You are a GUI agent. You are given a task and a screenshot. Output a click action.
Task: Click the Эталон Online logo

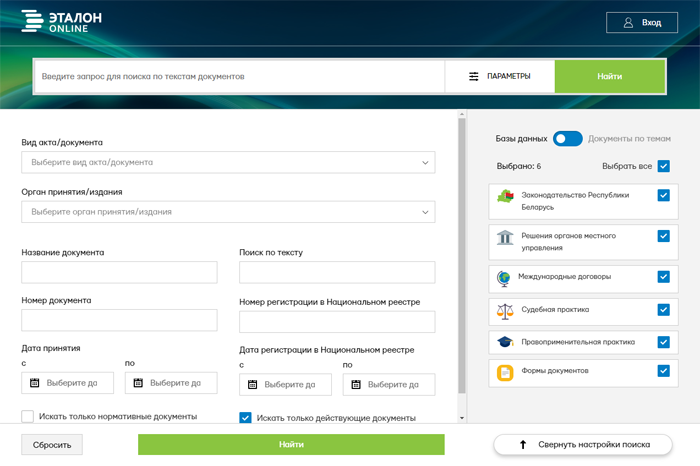coord(61,22)
